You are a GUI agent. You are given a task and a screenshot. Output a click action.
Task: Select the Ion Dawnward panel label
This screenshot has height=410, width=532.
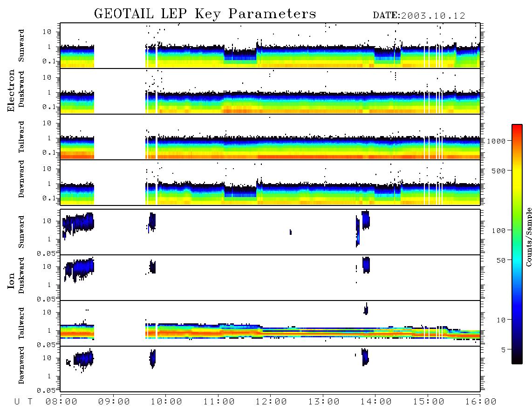point(21,365)
